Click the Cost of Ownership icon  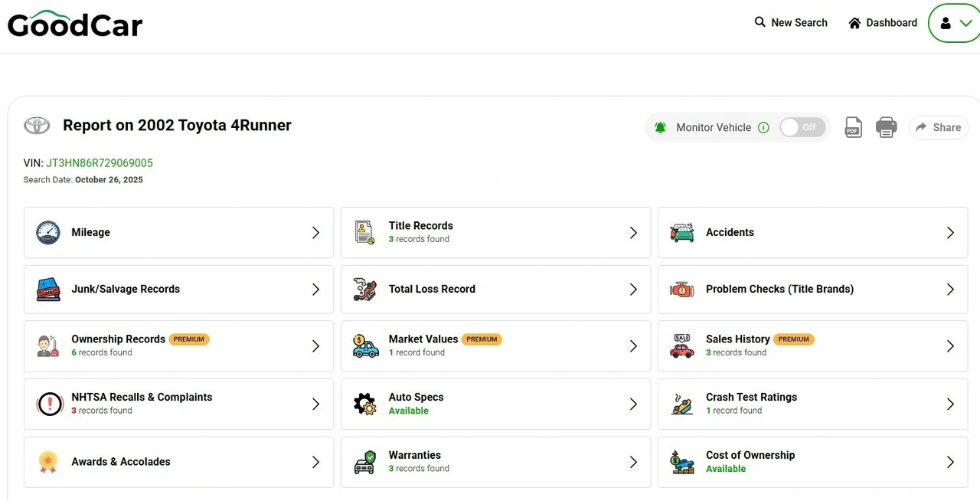(682, 462)
